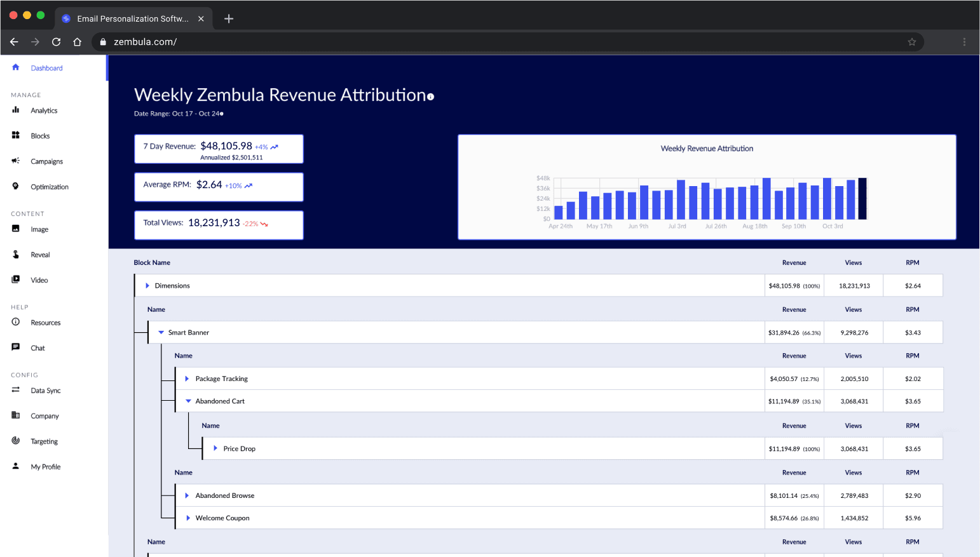Image resolution: width=980 pixels, height=557 pixels.
Task: Click the Video library icon
Action: [16, 279]
